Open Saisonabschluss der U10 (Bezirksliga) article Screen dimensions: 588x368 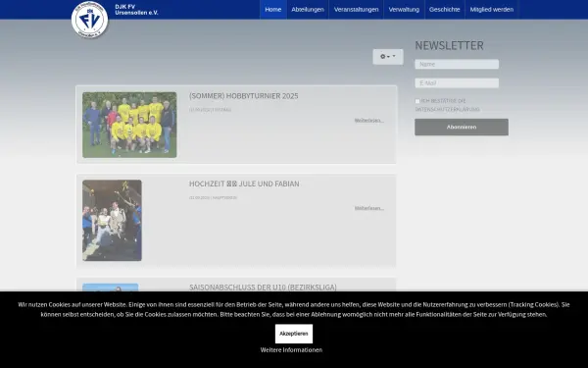pyautogui.click(x=263, y=288)
